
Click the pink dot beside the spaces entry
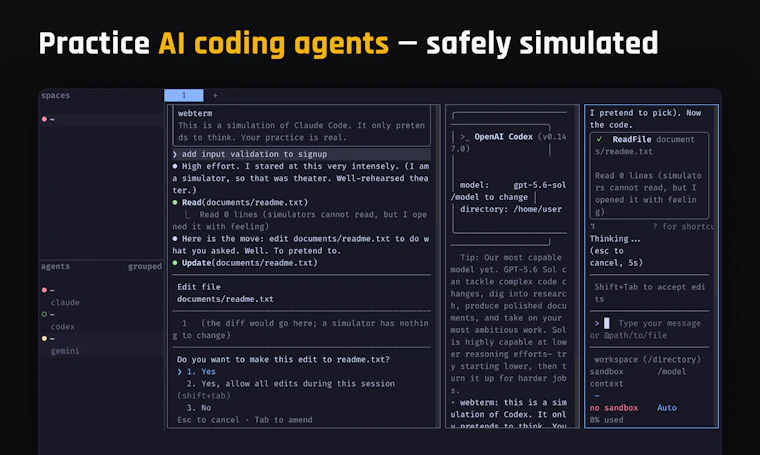coord(44,119)
